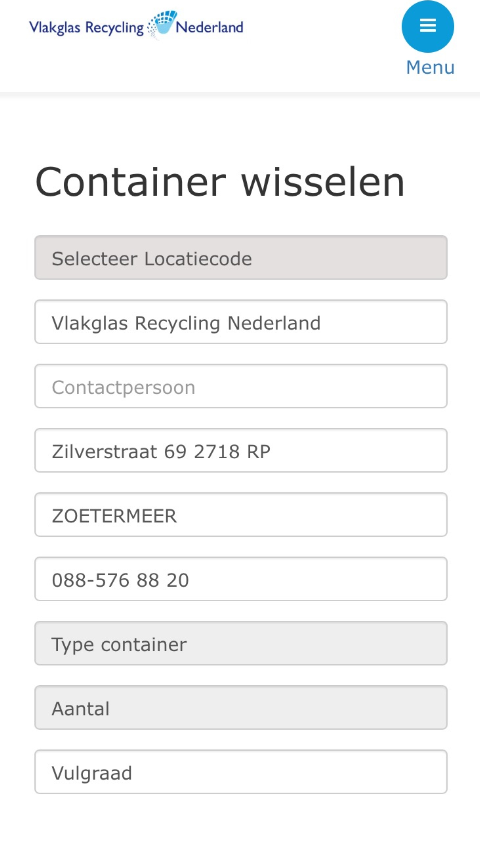Screen dimensions: 480x851
Task: Click the Vlakglas Recycling wordmark in header
Action: coord(87,27)
